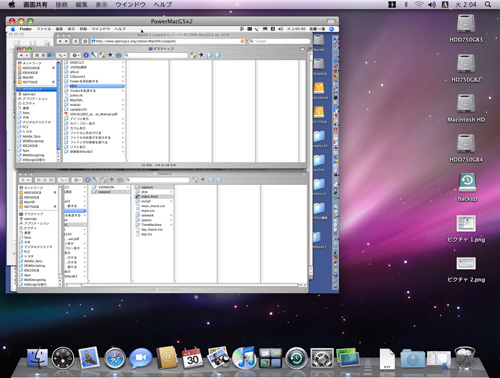Screen dimensions: 500x378
Task: Click the orange RSS icon in Safari address bar
Action: pos(242,41)
